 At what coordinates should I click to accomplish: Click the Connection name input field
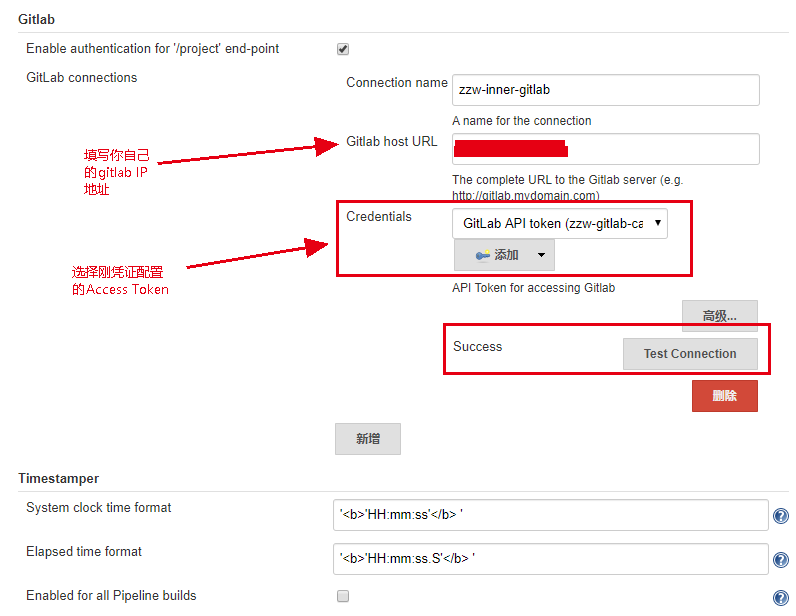(606, 90)
